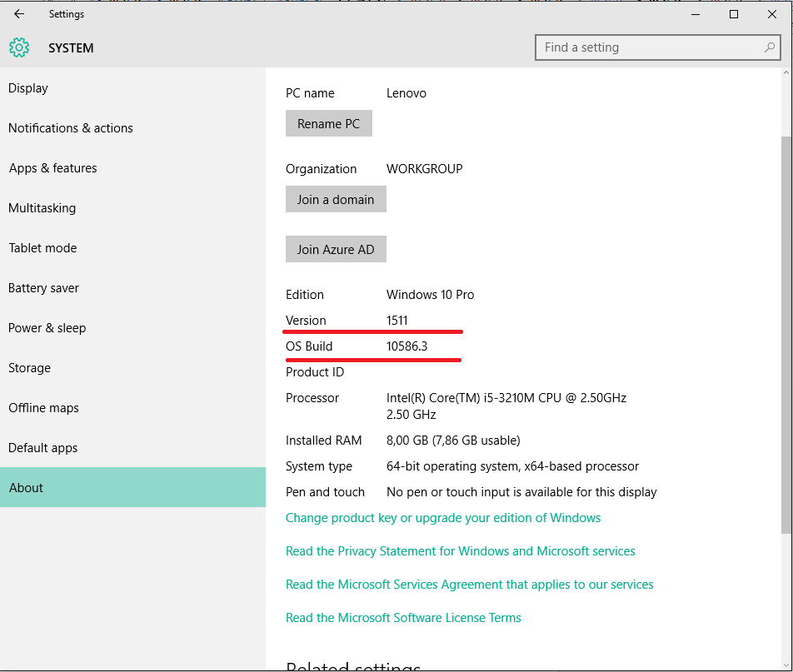
Task: Click the scrollbar down arrow
Action: (x=786, y=665)
